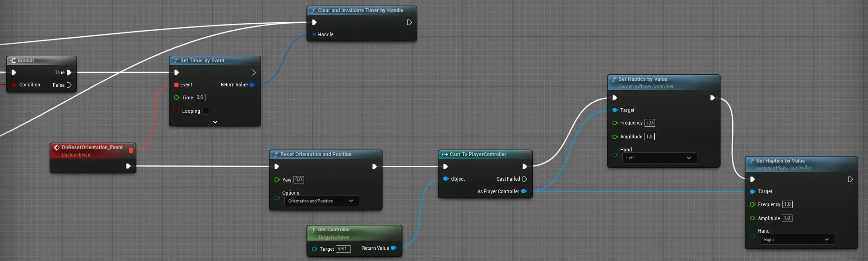Click the Yaw value field on Reset Orientation
This screenshot has width=868, height=261.
(299, 180)
